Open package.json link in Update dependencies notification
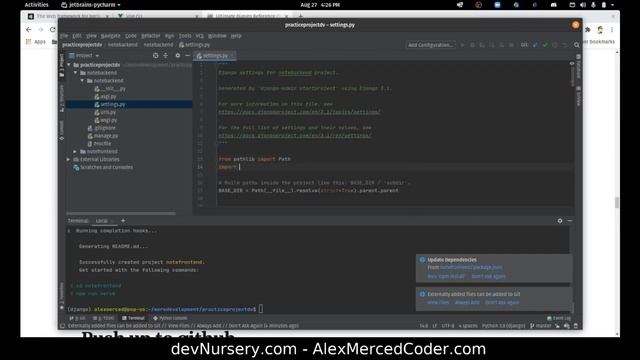The height and width of the screenshot is (360, 640). (x=471, y=267)
